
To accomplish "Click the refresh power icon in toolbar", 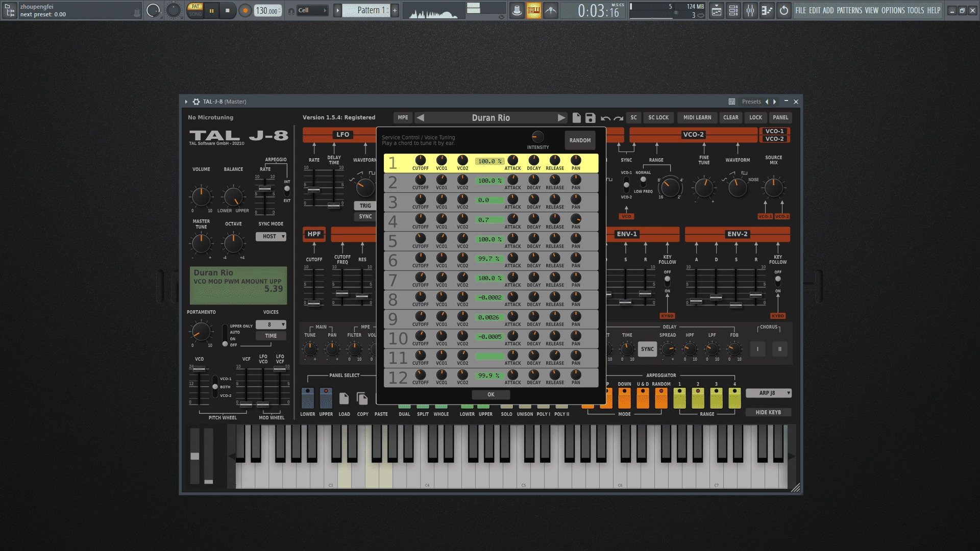I will [784, 10].
